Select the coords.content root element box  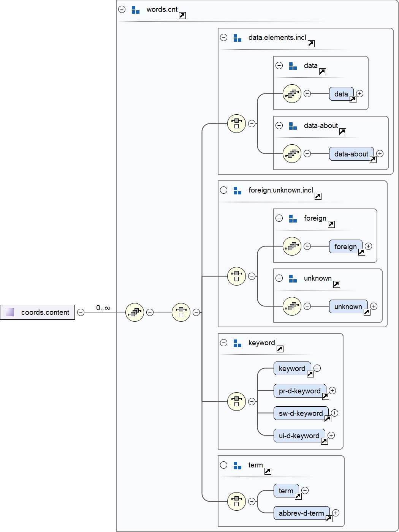click(x=38, y=312)
